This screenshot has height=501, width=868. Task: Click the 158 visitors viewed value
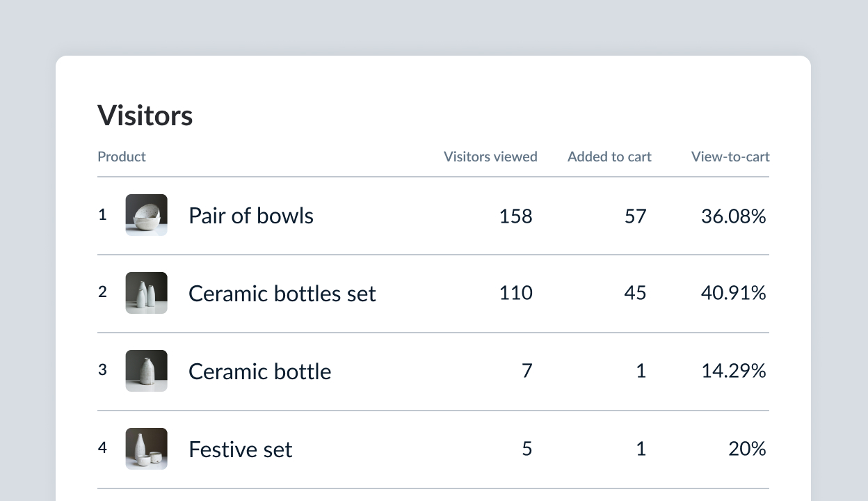tap(515, 216)
